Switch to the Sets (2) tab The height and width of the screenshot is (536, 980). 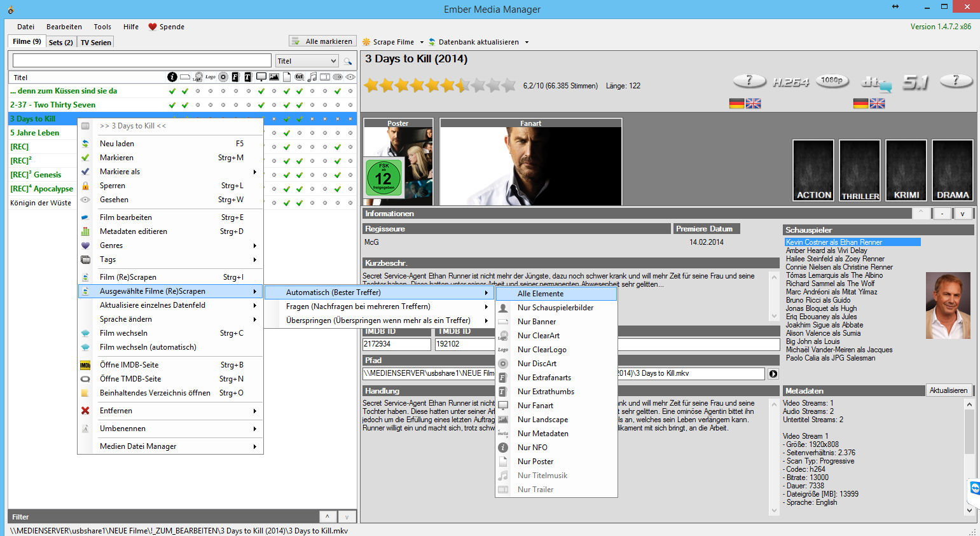click(61, 43)
